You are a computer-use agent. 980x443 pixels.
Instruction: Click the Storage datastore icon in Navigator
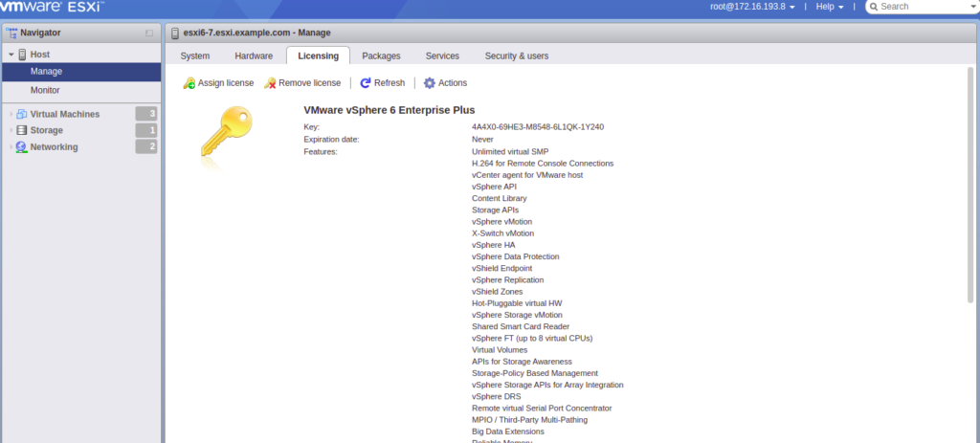click(x=21, y=130)
